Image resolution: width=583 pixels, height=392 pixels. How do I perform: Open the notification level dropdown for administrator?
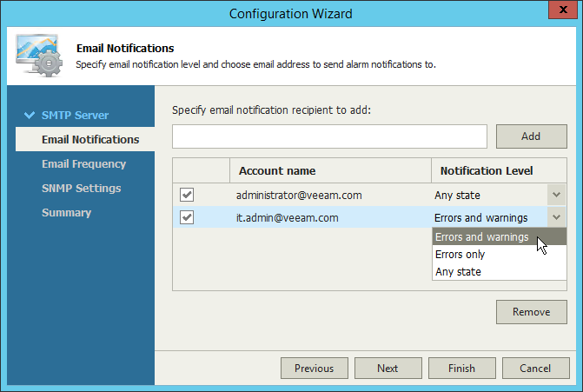[557, 196]
